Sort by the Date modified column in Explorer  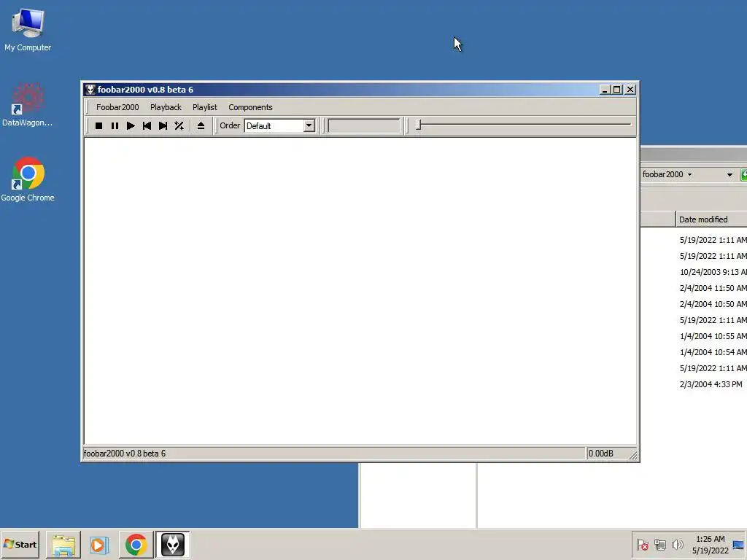711,219
